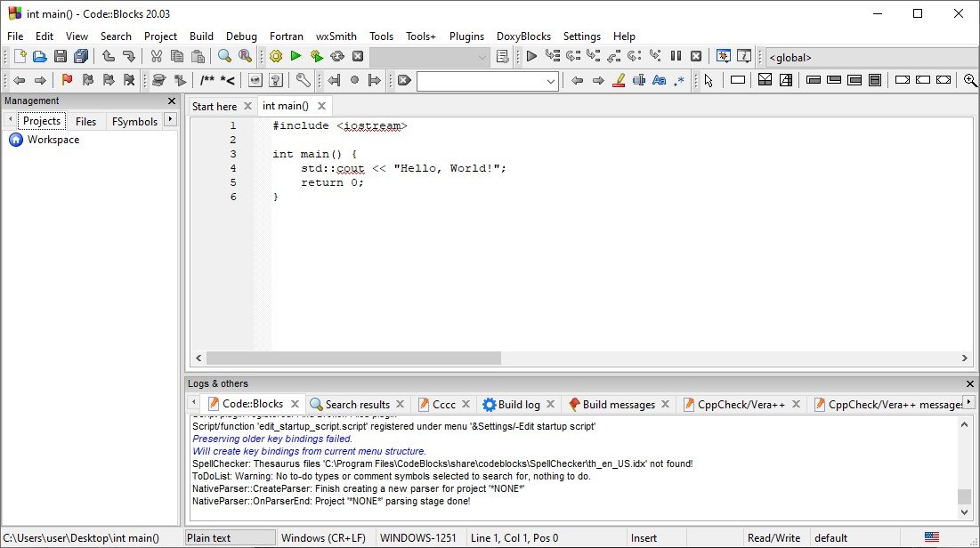Open the Build messages tab
This screenshot has height=548, width=980.
[x=619, y=404]
